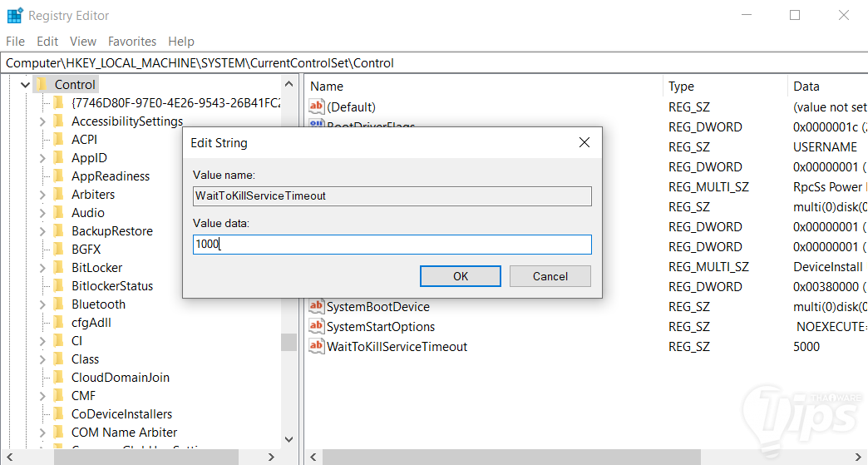Click the tree pane vertical scrollbar thumb
The width and height of the screenshot is (868, 465).
[289, 342]
